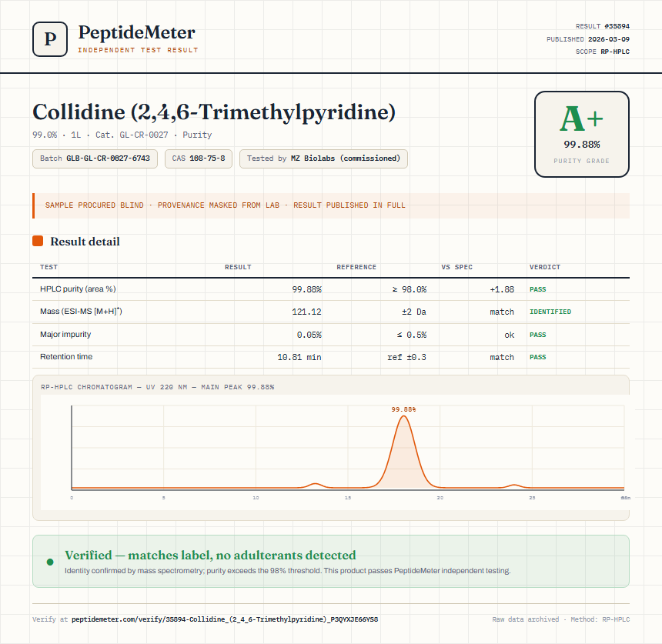Click the VS SPEC column header
Screen dimensions: 662x644
click(456, 267)
